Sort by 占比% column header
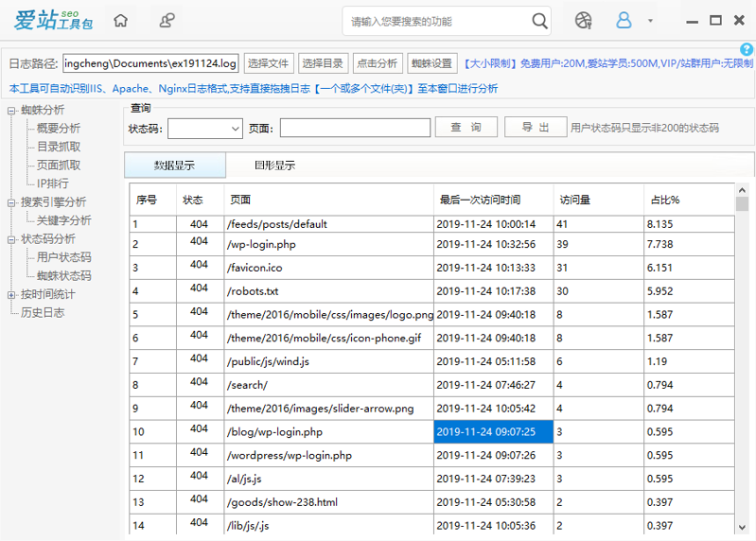 click(x=689, y=200)
